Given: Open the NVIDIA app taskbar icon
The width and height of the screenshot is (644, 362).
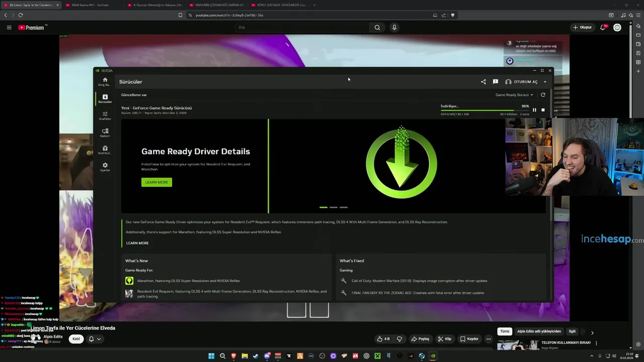Looking at the screenshot, I should 433,356.
